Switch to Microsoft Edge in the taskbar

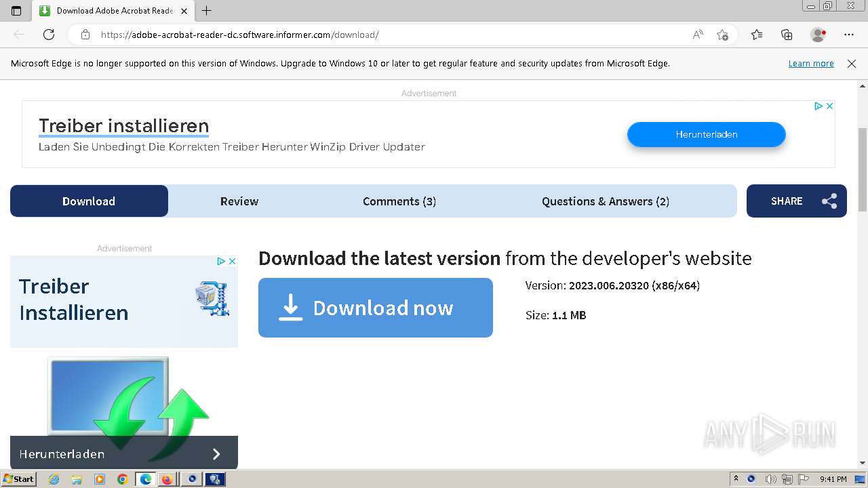(x=146, y=479)
